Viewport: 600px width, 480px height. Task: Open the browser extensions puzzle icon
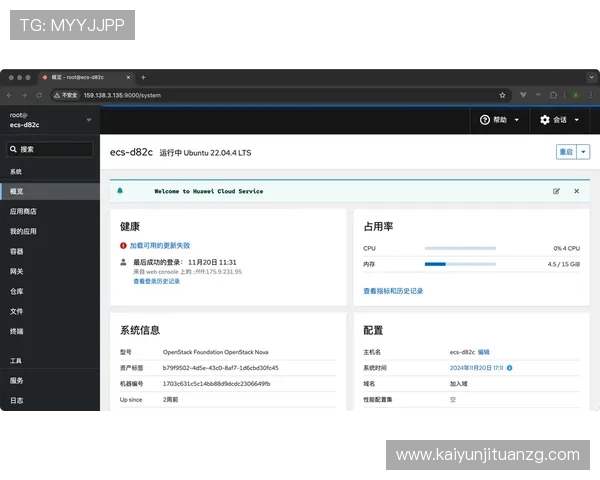click(x=553, y=95)
